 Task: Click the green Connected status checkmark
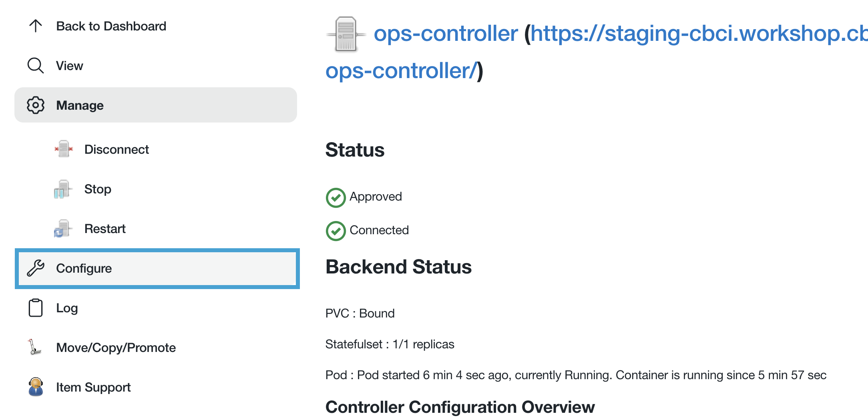tap(336, 231)
